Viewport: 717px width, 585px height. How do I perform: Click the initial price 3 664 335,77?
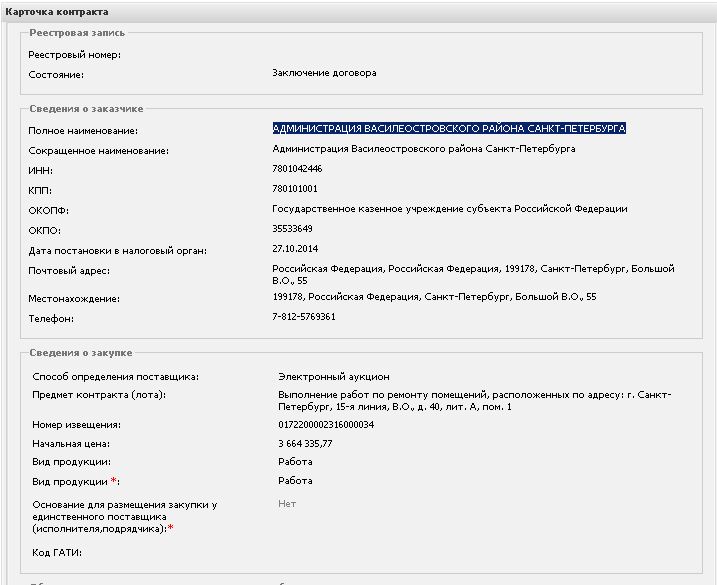pos(305,444)
